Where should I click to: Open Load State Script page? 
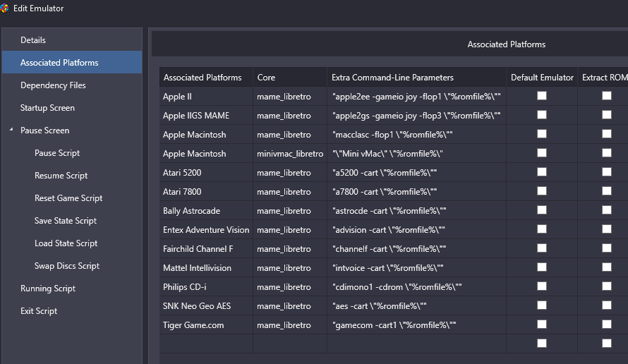[x=66, y=243]
